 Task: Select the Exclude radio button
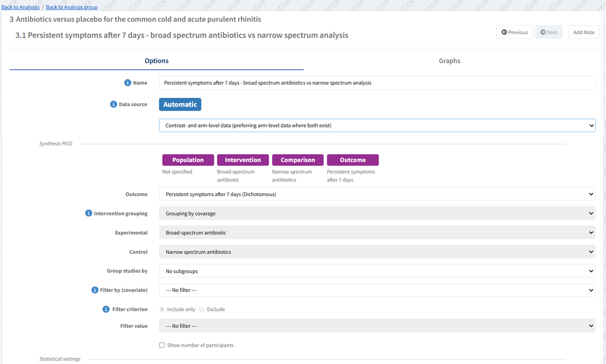tap(202, 309)
